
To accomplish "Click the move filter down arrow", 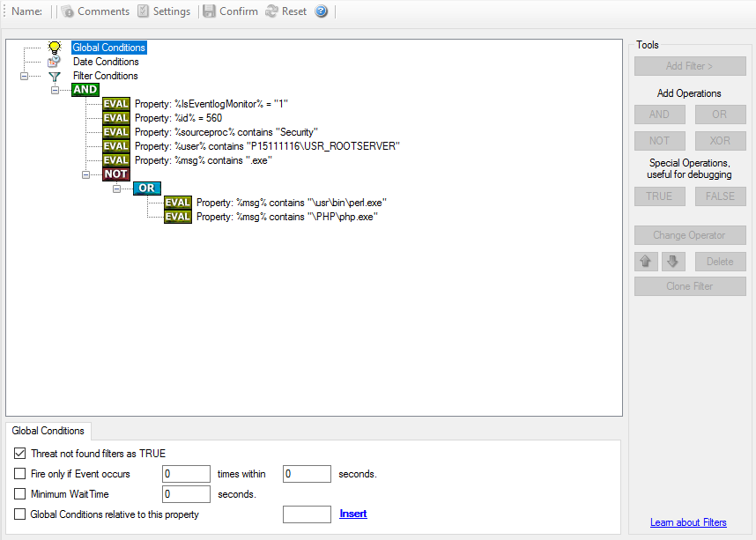I will tap(672, 262).
